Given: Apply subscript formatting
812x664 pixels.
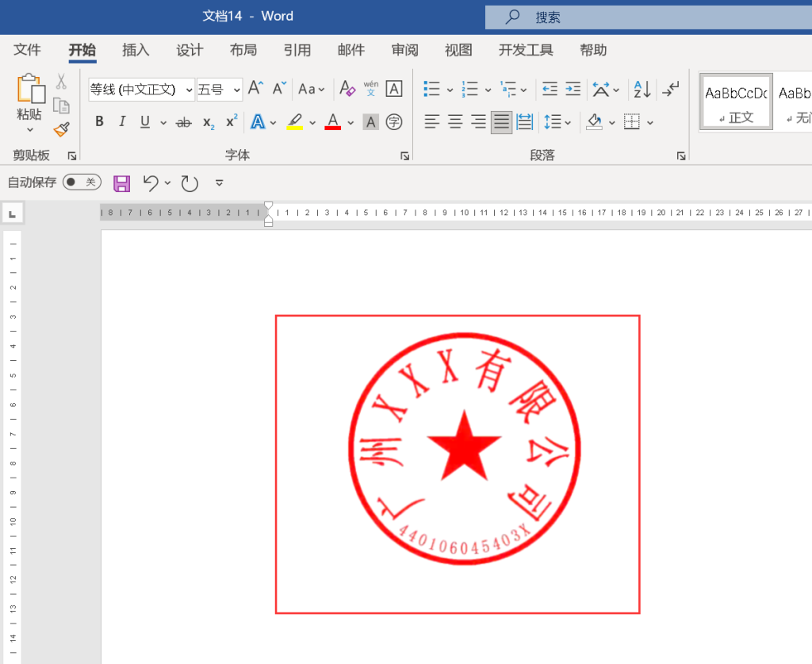Looking at the screenshot, I should click(209, 122).
